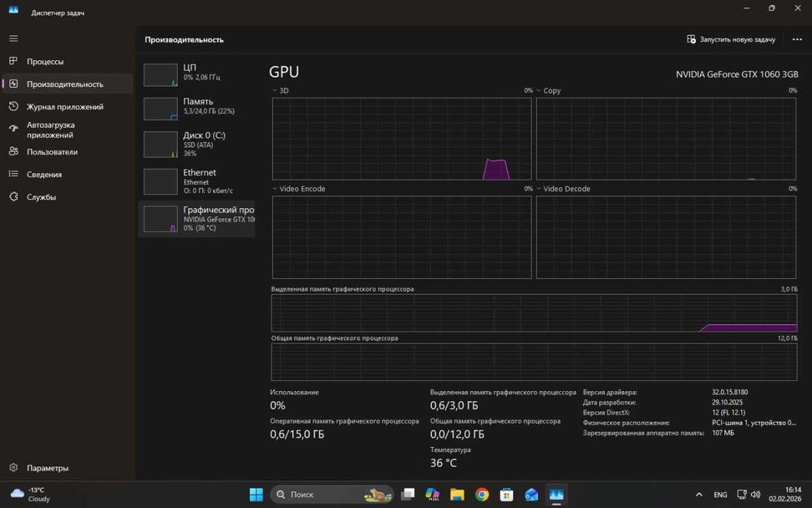Click the 0,6/15,0 ГБ GPU memory value
The height and width of the screenshot is (508, 812).
click(x=296, y=434)
